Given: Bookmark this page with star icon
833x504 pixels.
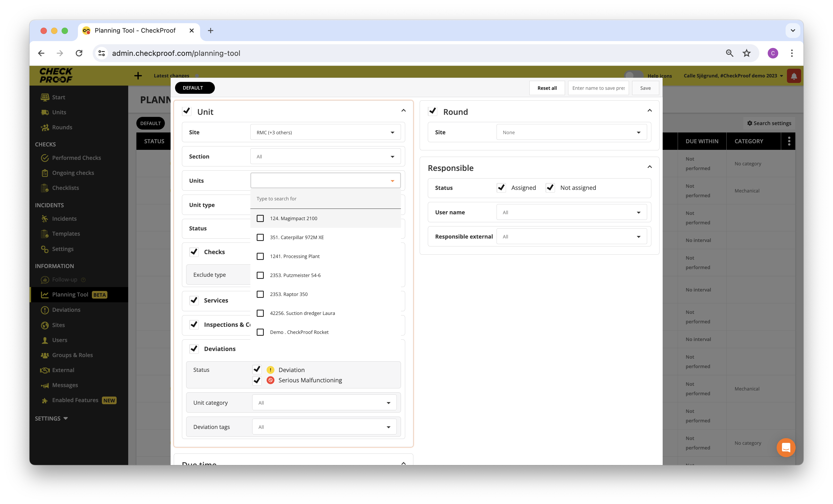Looking at the screenshot, I should [746, 53].
